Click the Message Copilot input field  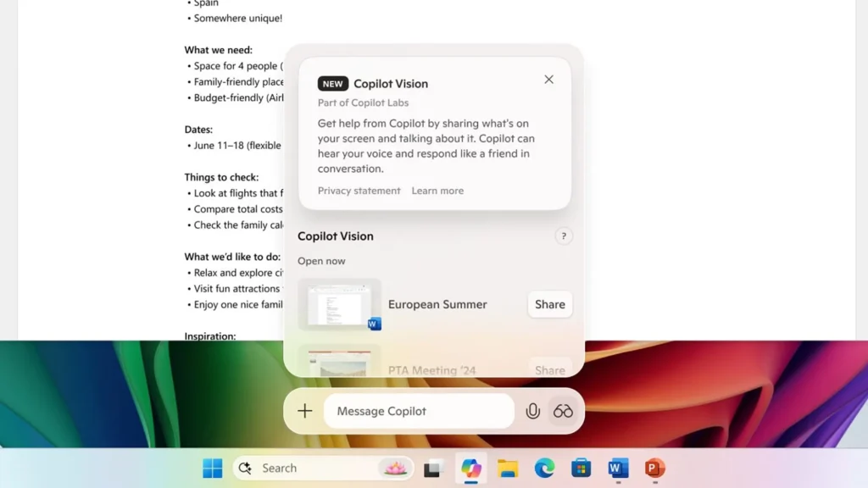tap(419, 411)
